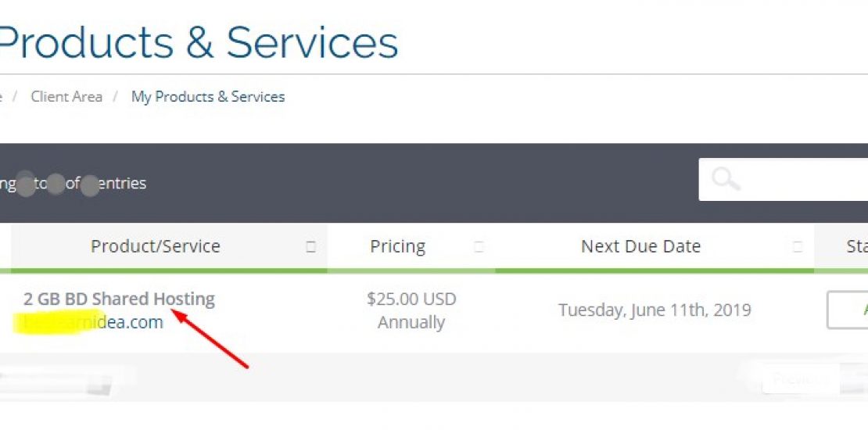Image resolution: width=868 pixels, height=430 pixels.
Task: Click the Status column header
Action: coord(856,246)
